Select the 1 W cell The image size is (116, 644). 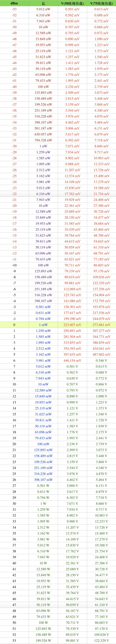pos(43,503)
